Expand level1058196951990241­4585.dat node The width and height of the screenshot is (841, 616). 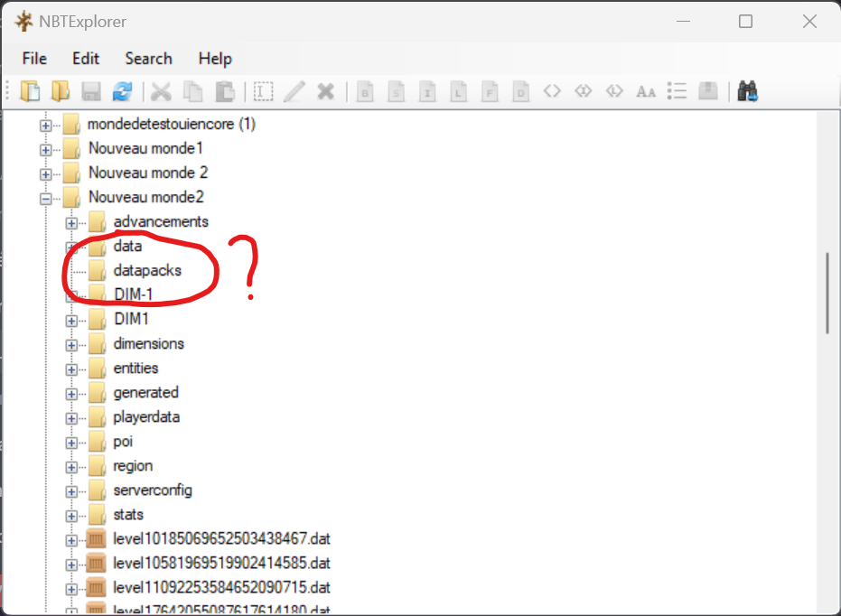71,565
